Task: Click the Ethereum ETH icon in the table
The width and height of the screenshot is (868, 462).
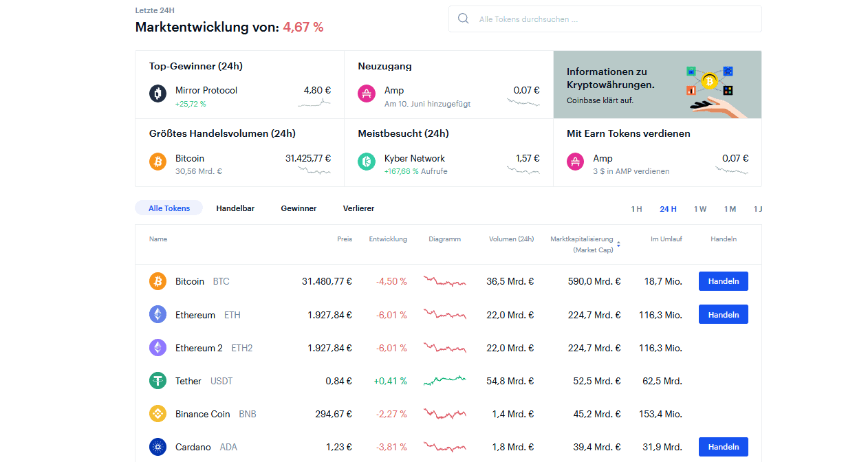Action: [158, 314]
